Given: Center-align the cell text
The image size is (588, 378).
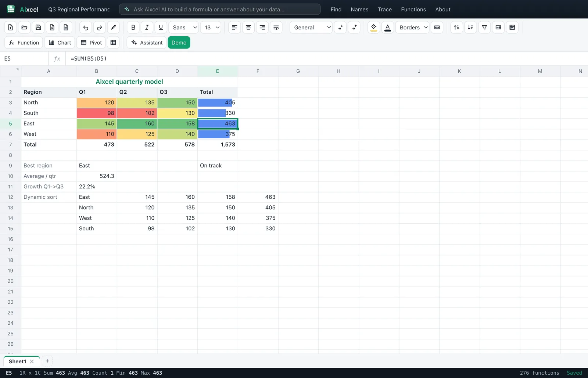Looking at the screenshot, I should 248,27.
